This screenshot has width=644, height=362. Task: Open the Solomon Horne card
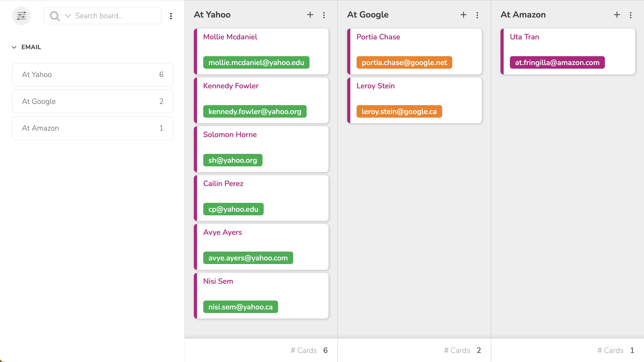[x=261, y=149]
